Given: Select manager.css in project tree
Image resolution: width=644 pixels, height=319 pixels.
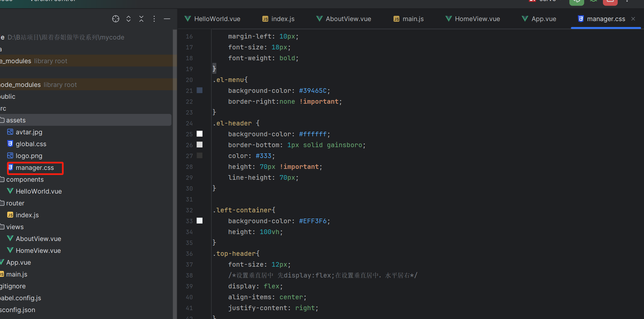Looking at the screenshot, I should click(x=35, y=168).
